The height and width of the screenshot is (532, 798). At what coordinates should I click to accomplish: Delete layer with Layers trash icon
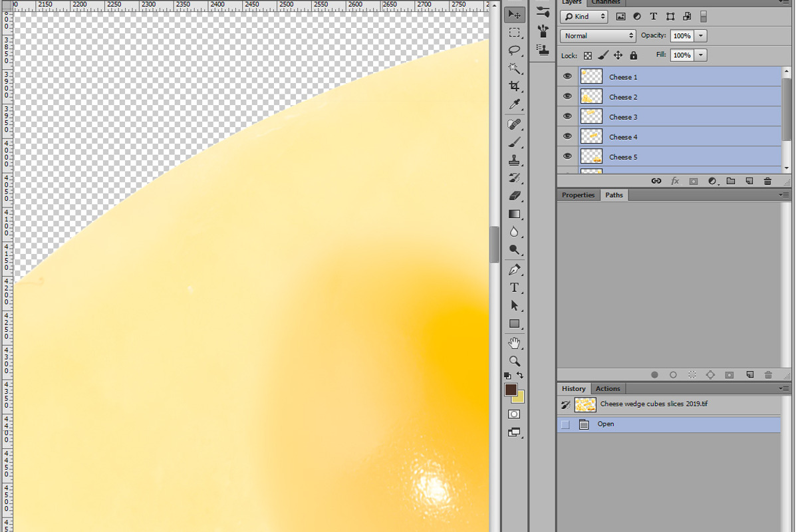(x=768, y=181)
